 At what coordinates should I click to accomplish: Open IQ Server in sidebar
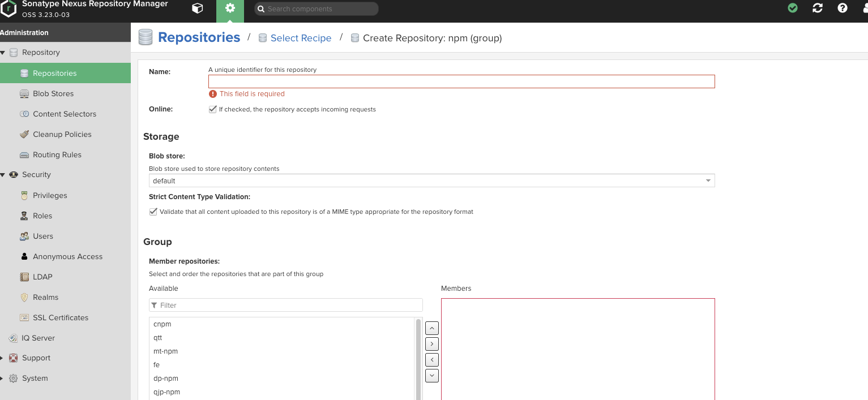coord(65,338)
